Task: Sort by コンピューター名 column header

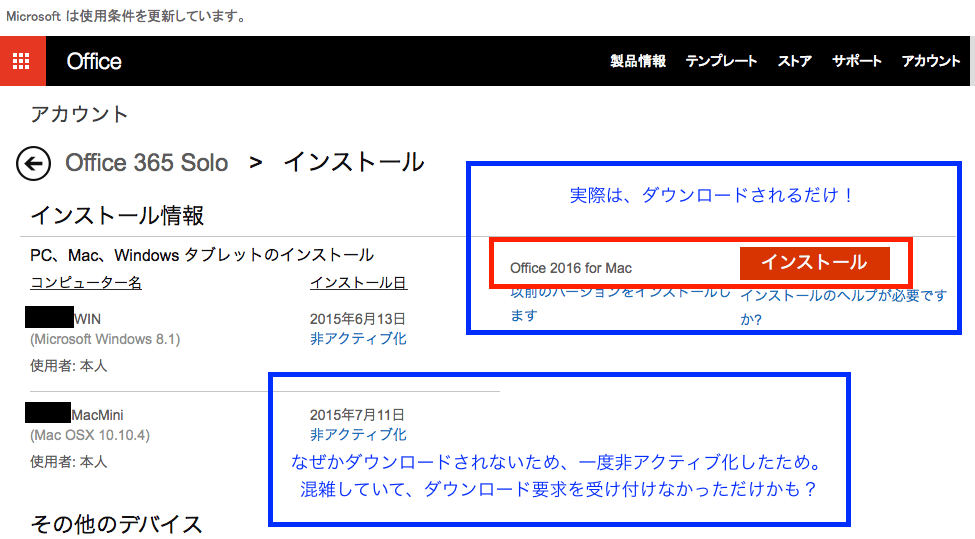Action: coord(86,283)
